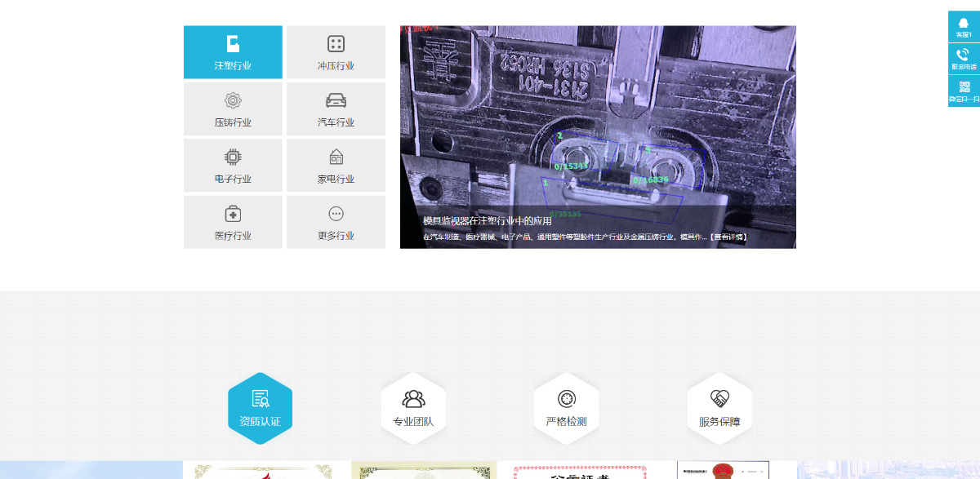
Task: Open 微信扫一扫 QR code icon
Action: [964, 86]
